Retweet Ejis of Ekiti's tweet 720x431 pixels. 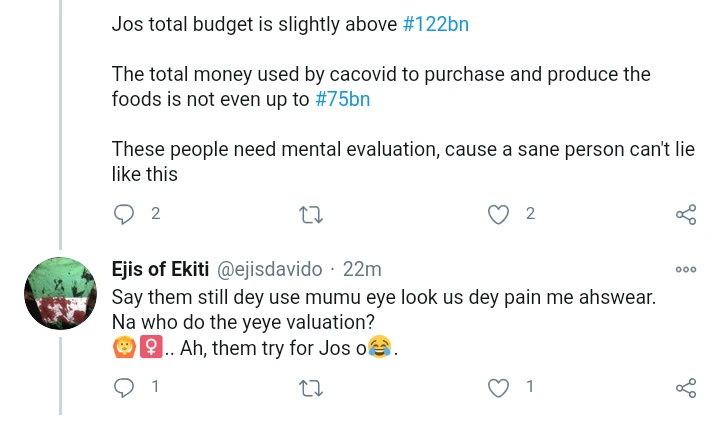pos(310,387)
